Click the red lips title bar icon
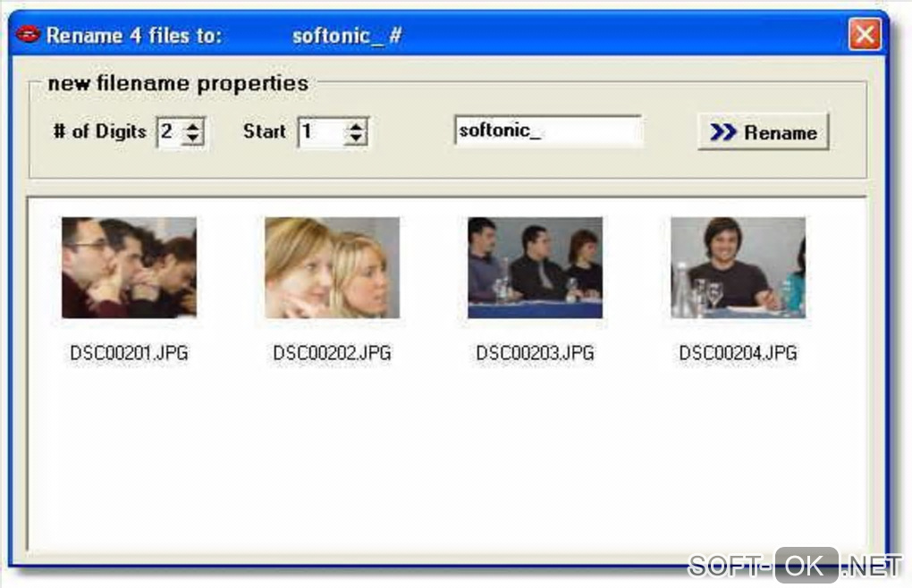The width and height of the screenshot is (912, 588). click(x=28, y=34)
